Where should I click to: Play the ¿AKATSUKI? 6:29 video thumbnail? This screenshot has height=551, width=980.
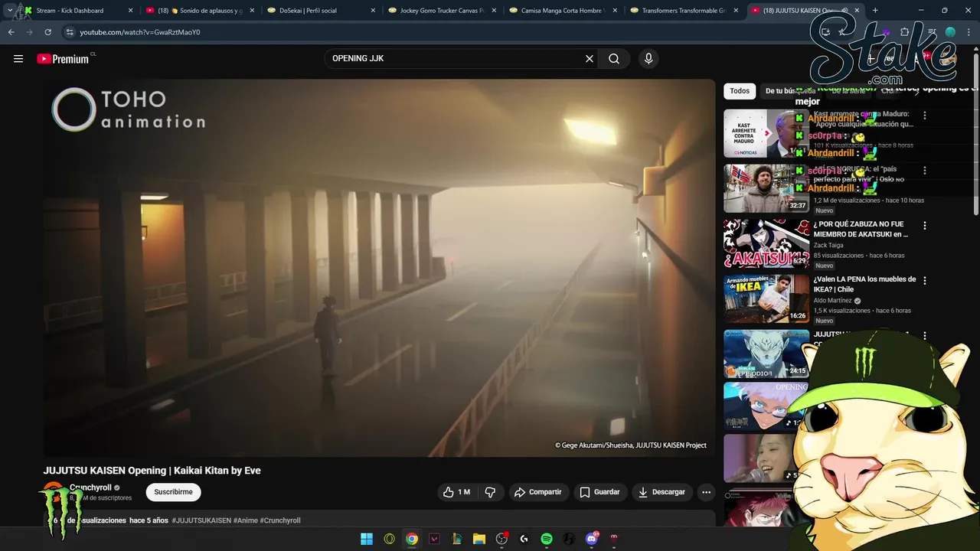tap(766, 243)
